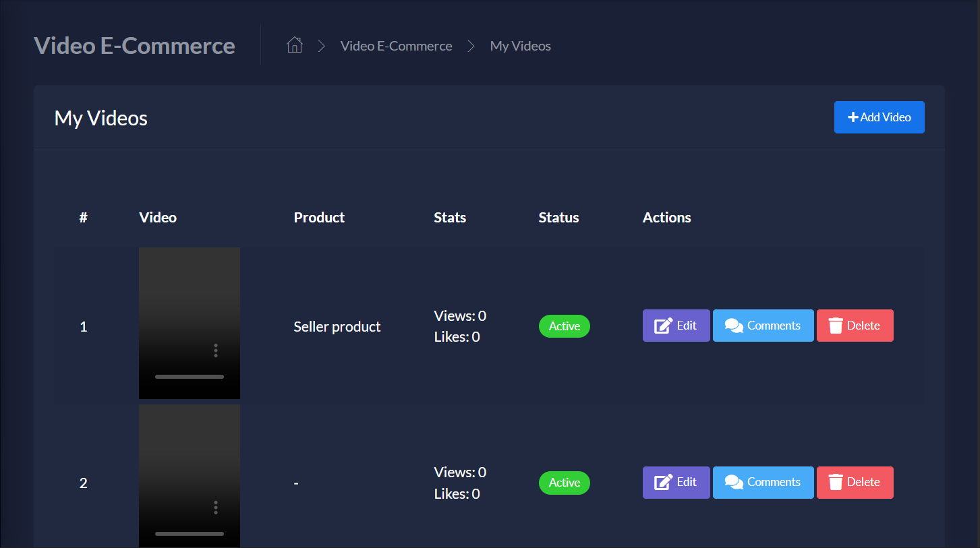980x548 pixels.
Task: Go to My Videos breadcrumb
Action: pos(520,46)
